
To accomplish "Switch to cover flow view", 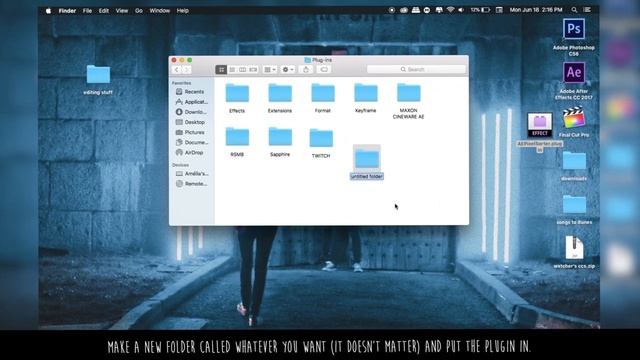I will point(253,70).
